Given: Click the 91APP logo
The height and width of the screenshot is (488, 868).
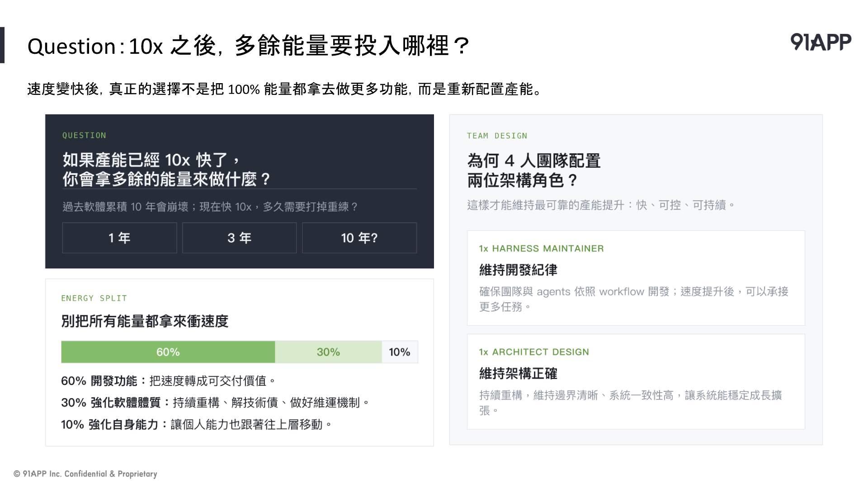Looking at the screenshot, I should (x=821, y=42).
